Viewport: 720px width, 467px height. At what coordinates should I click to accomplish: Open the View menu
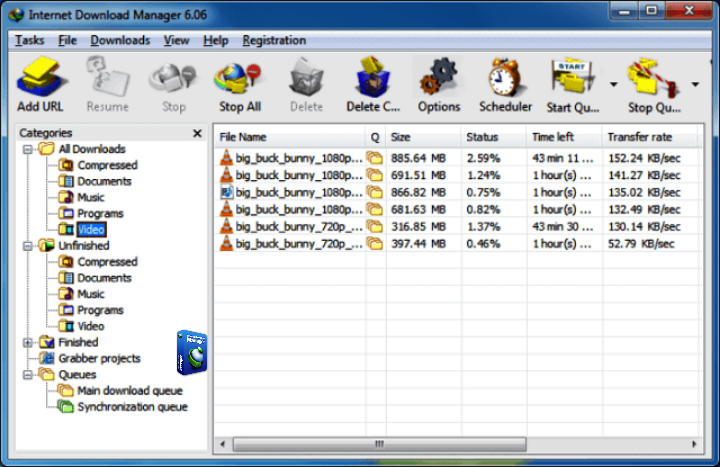pos(176,40)
